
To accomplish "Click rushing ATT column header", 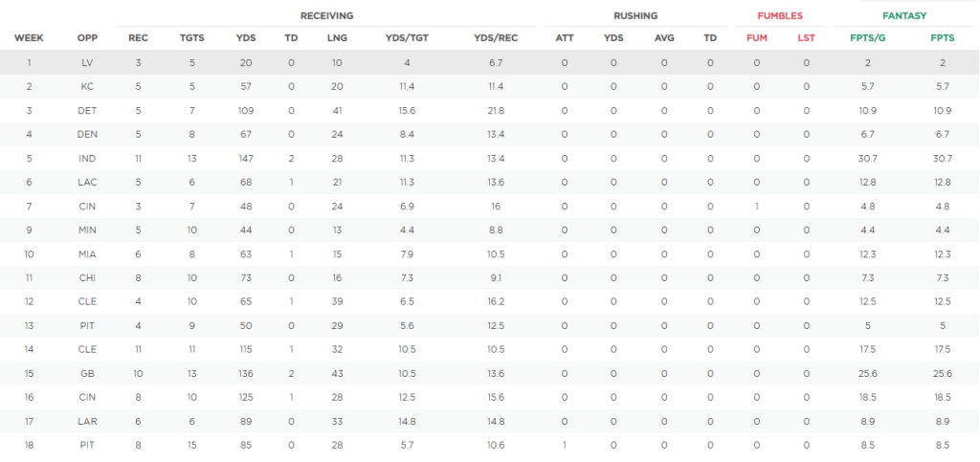I will point(565,38).
